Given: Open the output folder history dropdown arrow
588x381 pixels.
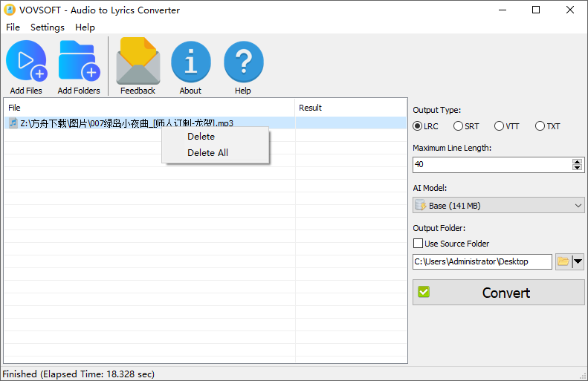Looking at the screenshot, I should (578, 261).
